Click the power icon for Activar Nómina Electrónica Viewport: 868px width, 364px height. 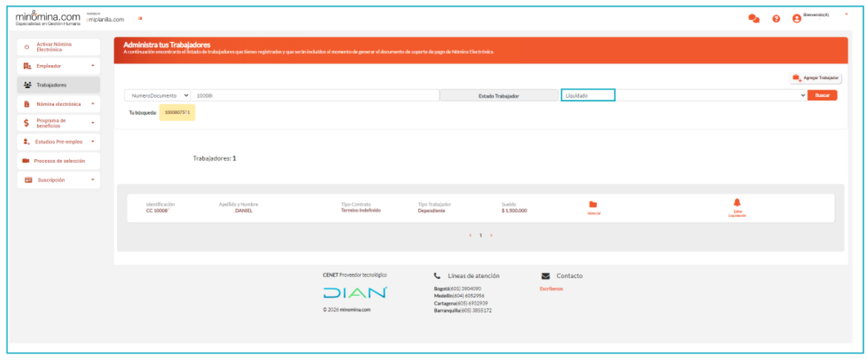point(27,47)
